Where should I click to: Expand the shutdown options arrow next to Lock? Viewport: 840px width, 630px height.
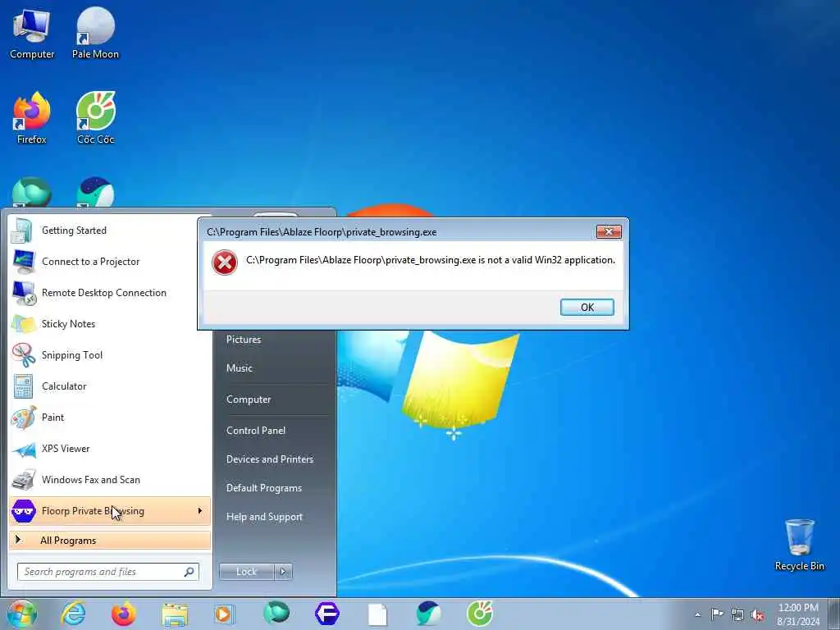[x=283, y=572]
